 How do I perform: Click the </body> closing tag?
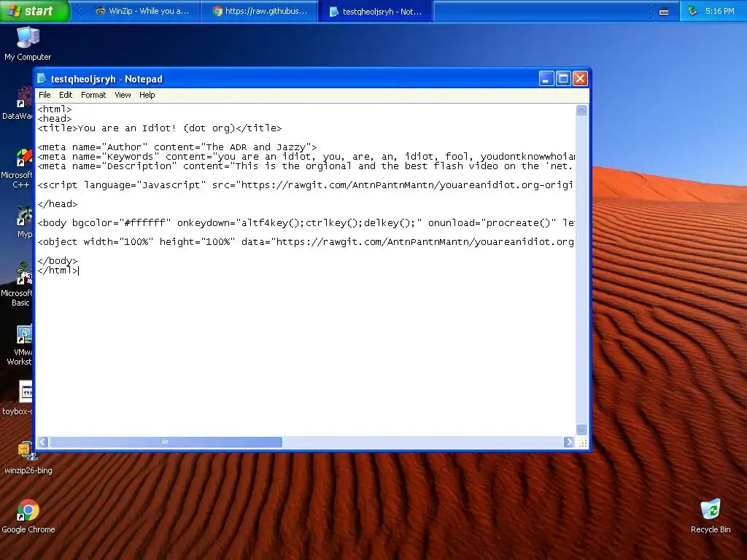pyautogui.click(x=58, y=260)
